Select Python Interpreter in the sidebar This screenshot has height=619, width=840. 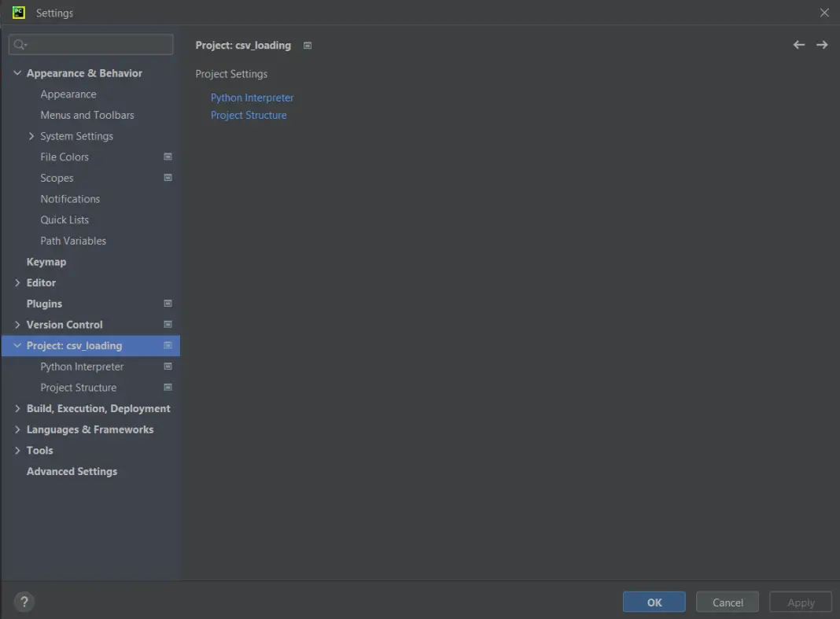click(x=82, y=367)
